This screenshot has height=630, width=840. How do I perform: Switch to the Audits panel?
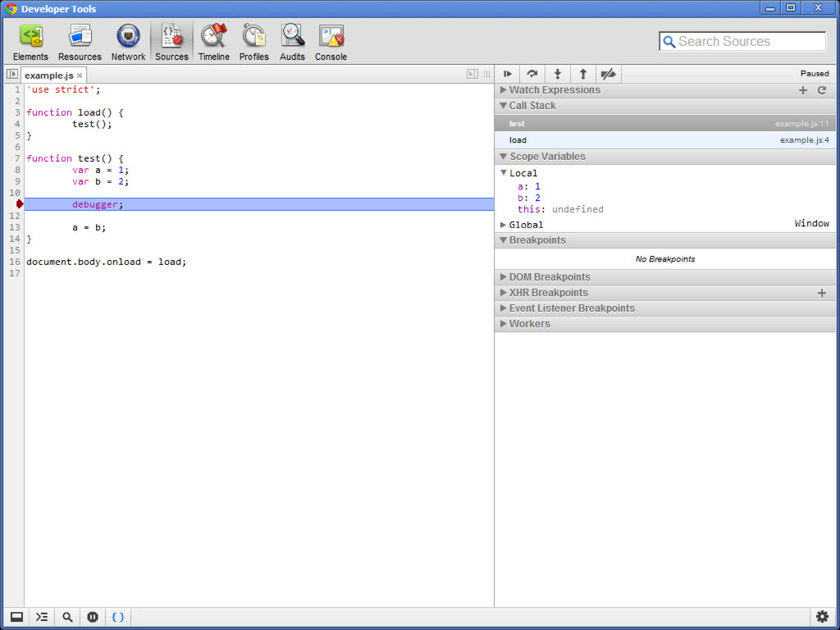click(x=292, y=43)
